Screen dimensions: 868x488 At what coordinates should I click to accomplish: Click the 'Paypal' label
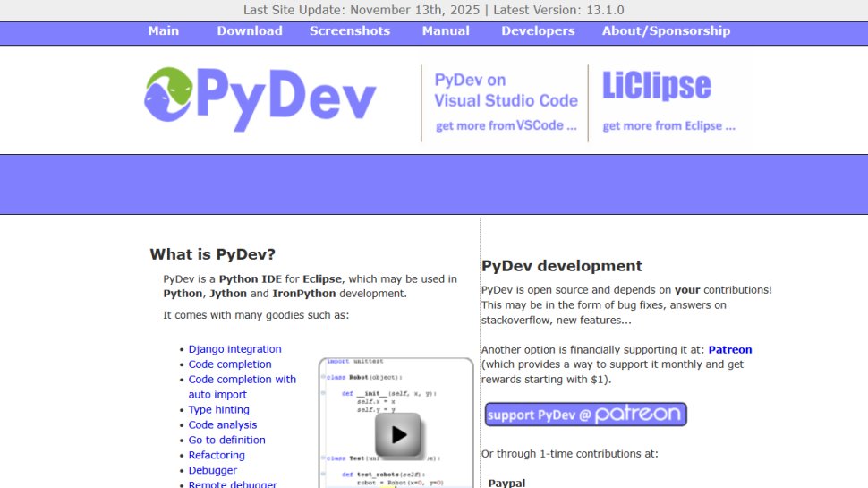(x=506, y=483)
